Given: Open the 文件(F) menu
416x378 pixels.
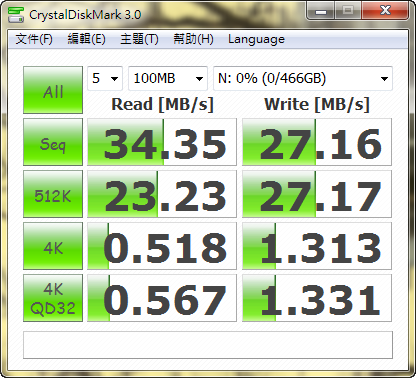Looking at the screenshot, I should tap(34, 39).
